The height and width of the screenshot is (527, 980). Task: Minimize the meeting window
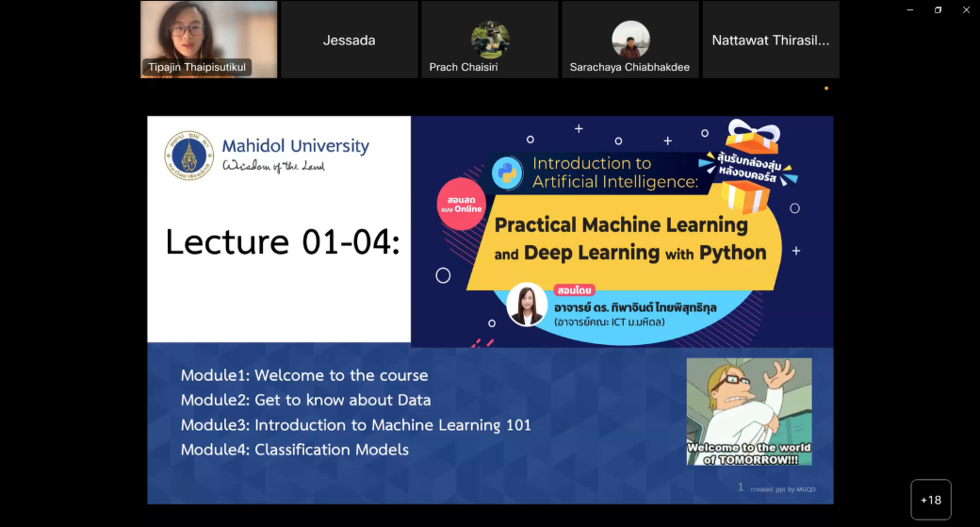909,9
